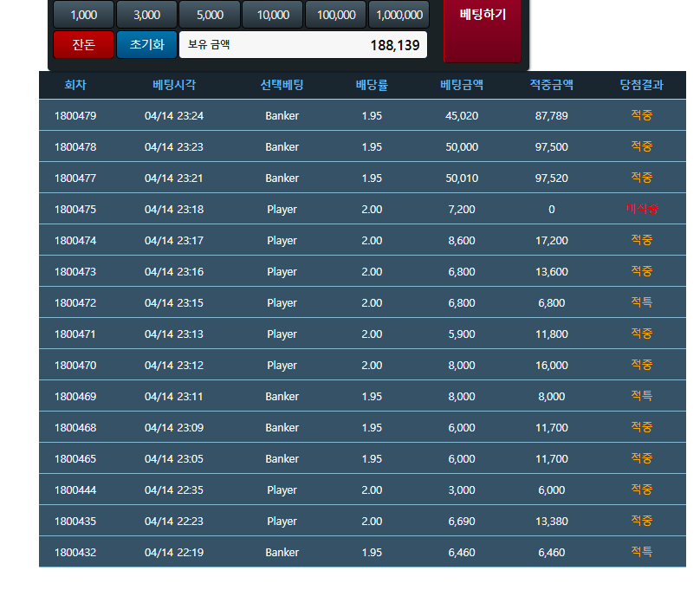Click the 당첨결과 column header
This screenshot has height=590, width=700.
click(641, 85)
